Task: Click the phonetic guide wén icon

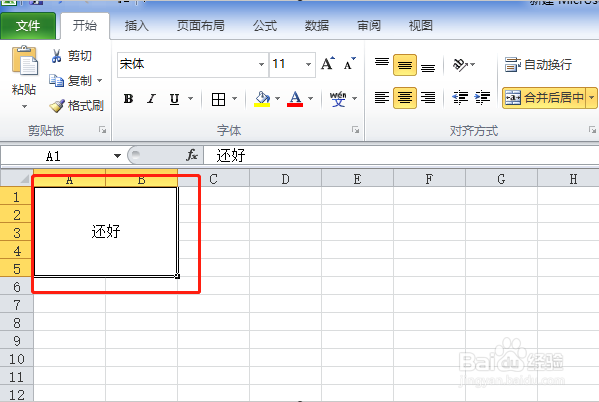Action: pos(338,99)
